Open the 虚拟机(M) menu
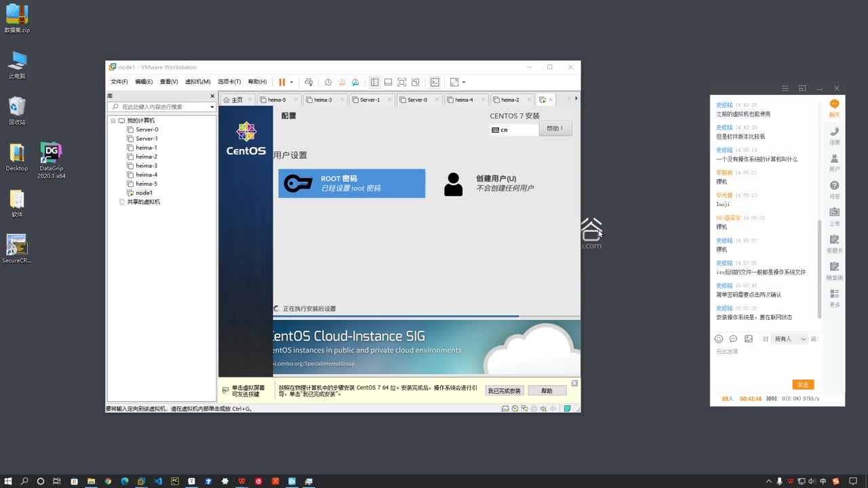The width and height of the screenshot is (868, 488). coord(197,82)
